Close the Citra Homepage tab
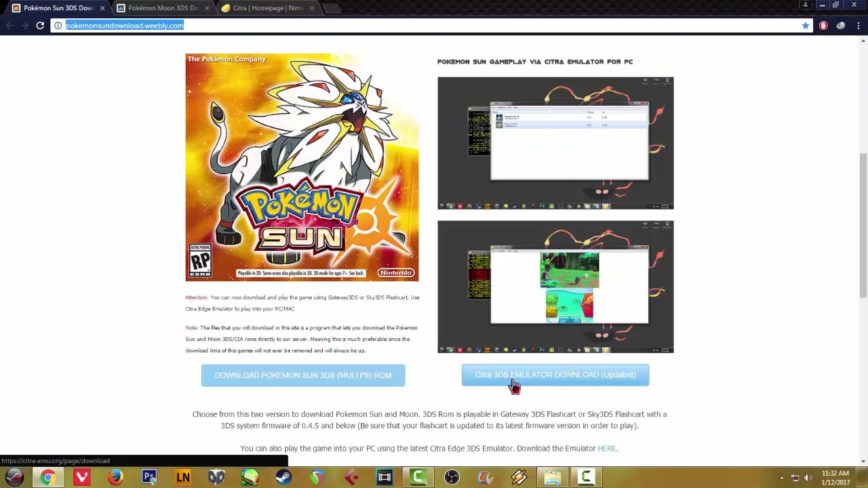 313,8
